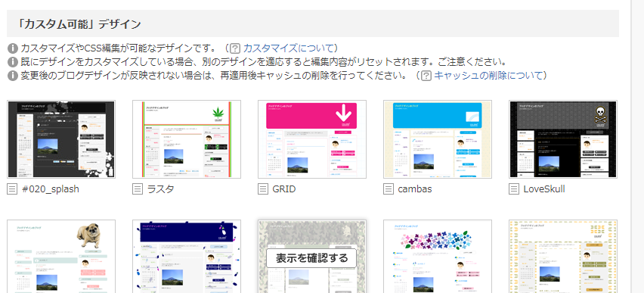
Task: Select the navy blue header design thumbnail
Action: tap(187, 257)
